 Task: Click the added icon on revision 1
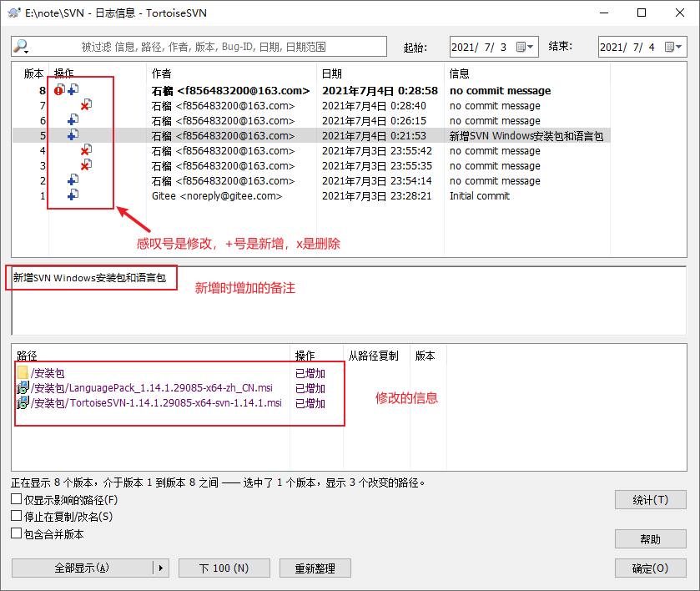coord(73,194)
